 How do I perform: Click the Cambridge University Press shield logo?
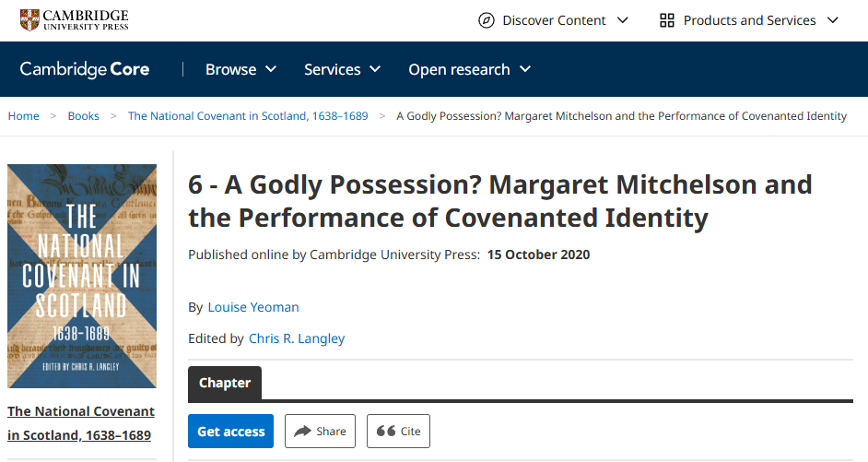(30, 19)
